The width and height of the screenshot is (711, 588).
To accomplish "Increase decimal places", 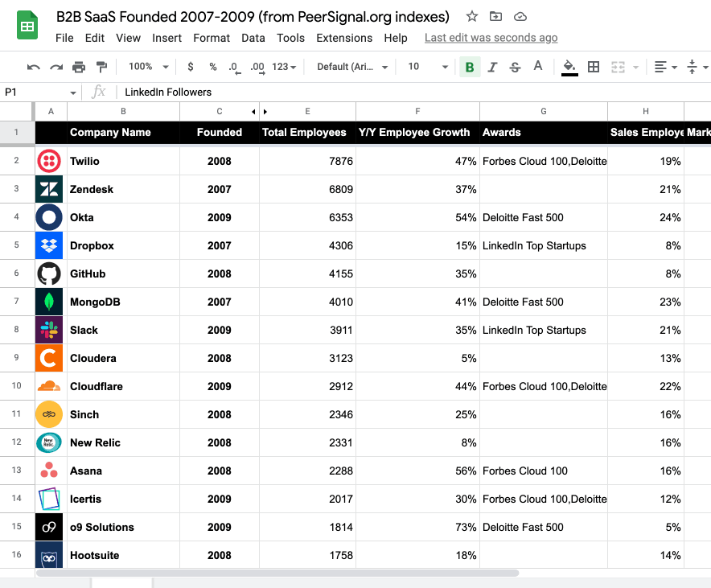I will coord(257,68).
